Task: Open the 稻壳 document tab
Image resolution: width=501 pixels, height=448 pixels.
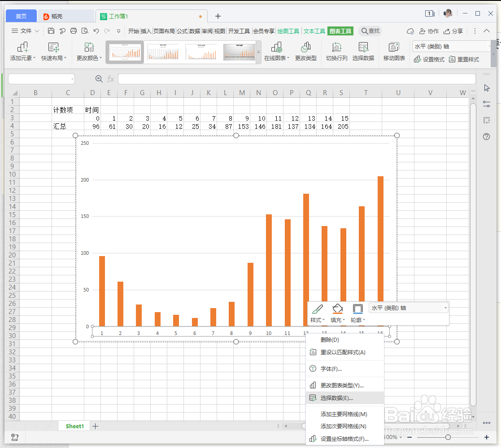Action: pos(65,16)
